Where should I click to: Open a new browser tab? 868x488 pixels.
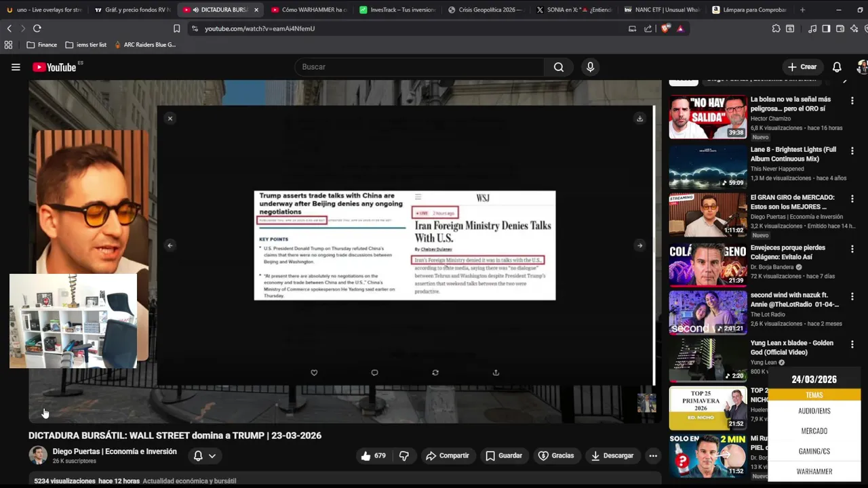pos(802,10)
